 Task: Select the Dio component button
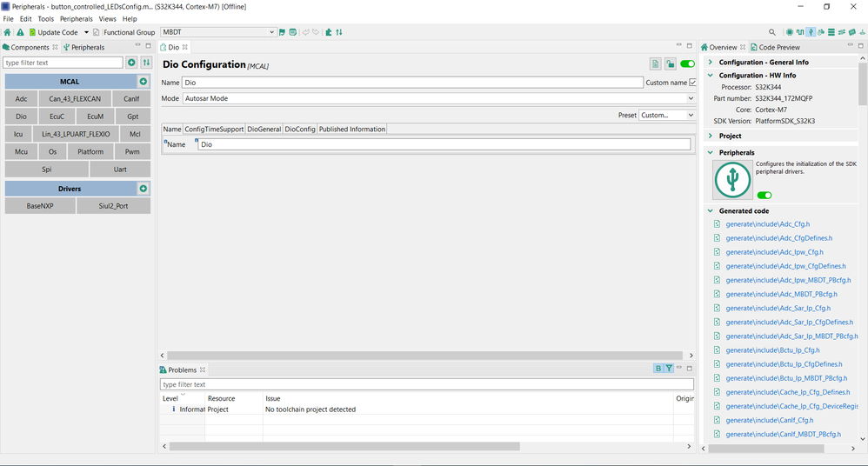click(21, 116)
